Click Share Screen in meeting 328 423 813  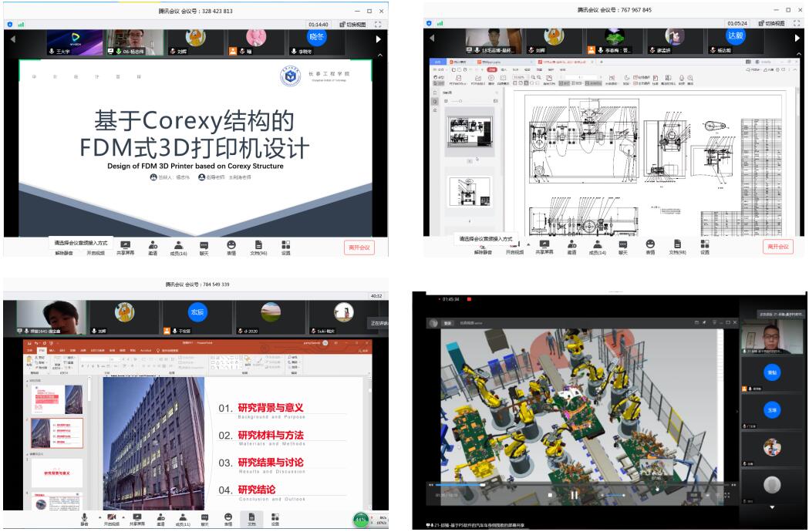(x=125, y=247)
